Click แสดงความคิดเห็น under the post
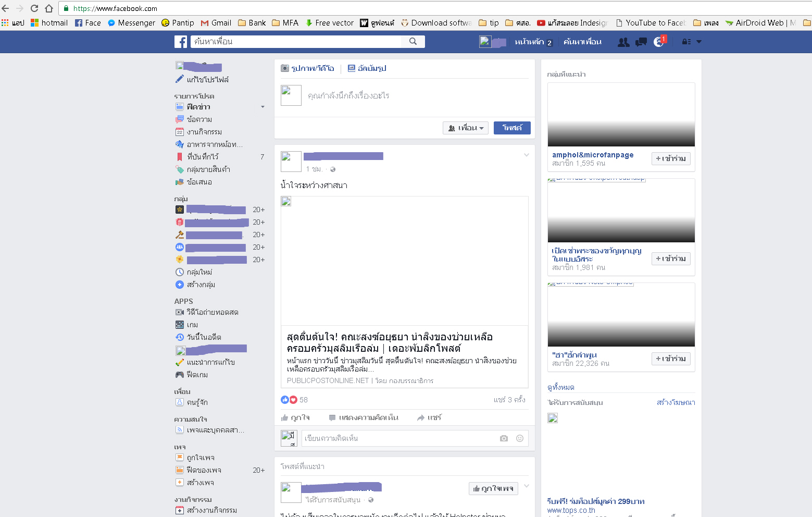Image resolution: width=812 pixels, height=517 pixels. 364,417
